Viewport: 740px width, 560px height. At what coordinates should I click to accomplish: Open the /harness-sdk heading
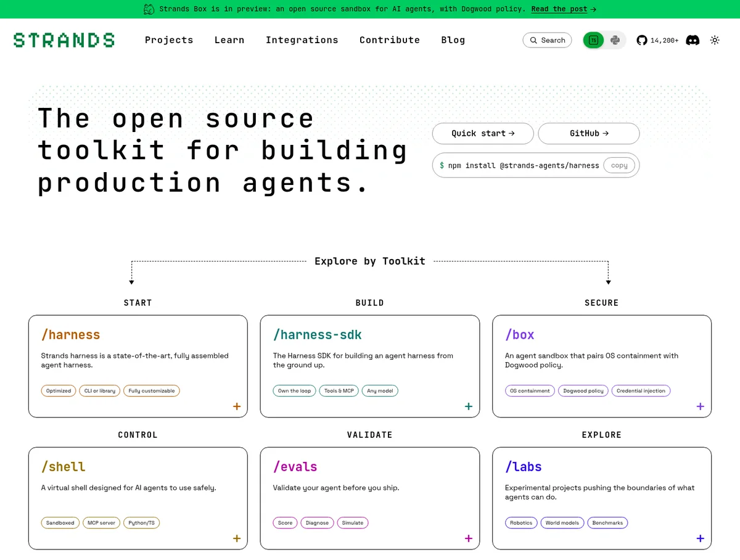[318, 335]
